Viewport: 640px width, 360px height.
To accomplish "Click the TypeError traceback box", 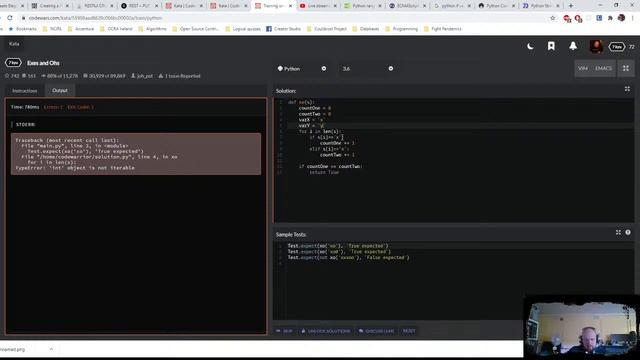I will 136,154.
